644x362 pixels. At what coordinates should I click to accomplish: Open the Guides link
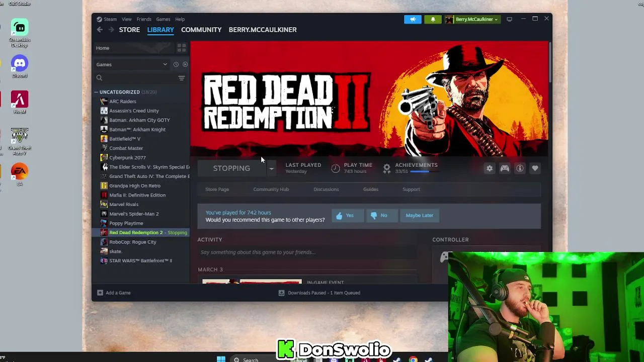[x=370, y=190]
